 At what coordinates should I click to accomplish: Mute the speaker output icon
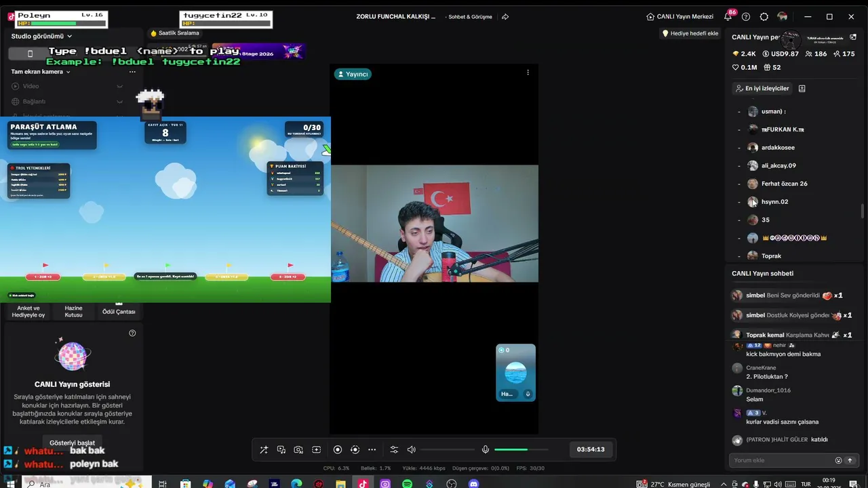pos(411,449)
